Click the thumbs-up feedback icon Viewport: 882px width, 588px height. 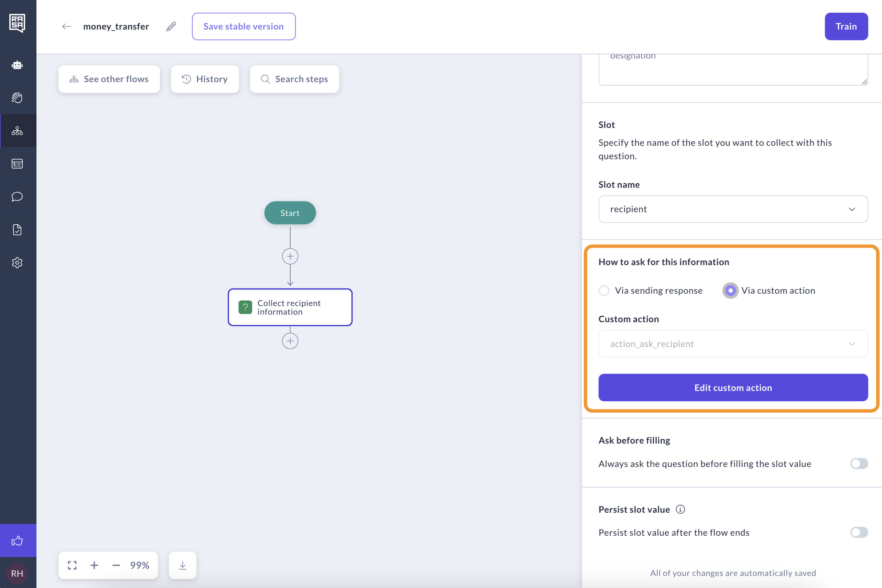coord(17,540)
